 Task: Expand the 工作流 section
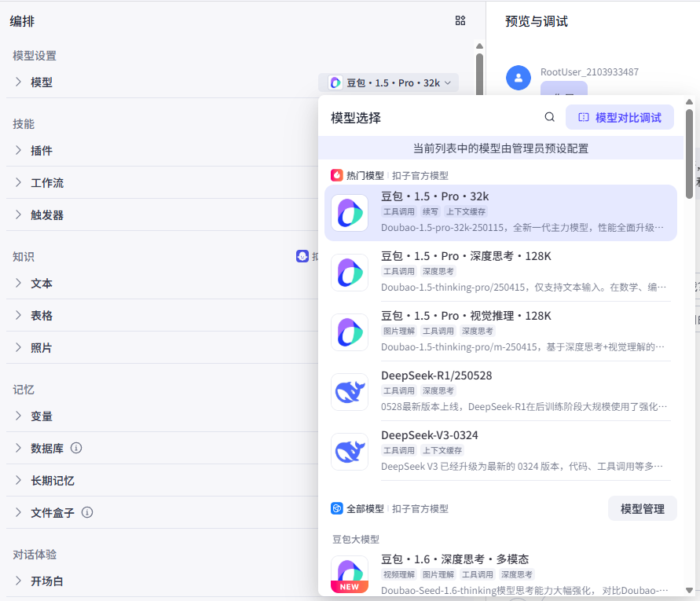[18, 182]
